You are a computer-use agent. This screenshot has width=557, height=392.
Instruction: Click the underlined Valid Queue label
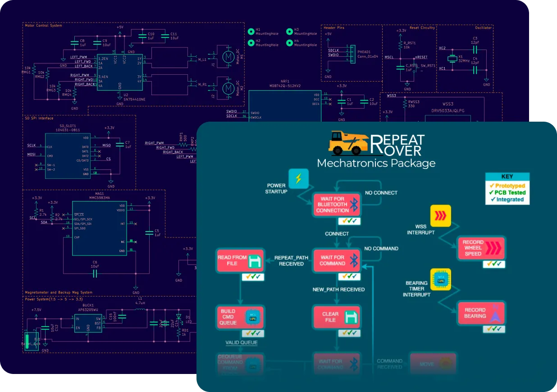pyautogui.click(x=242, y=343)
